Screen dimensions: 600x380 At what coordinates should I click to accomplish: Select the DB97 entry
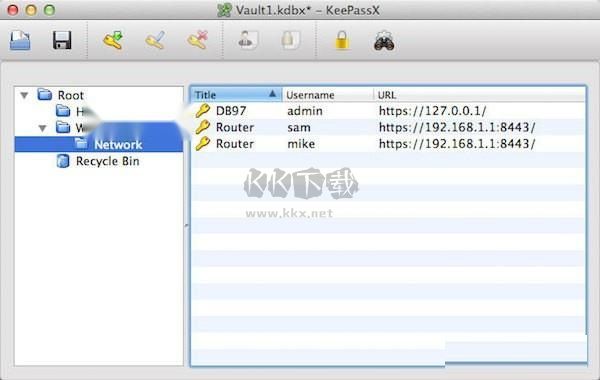pos(388,111)
